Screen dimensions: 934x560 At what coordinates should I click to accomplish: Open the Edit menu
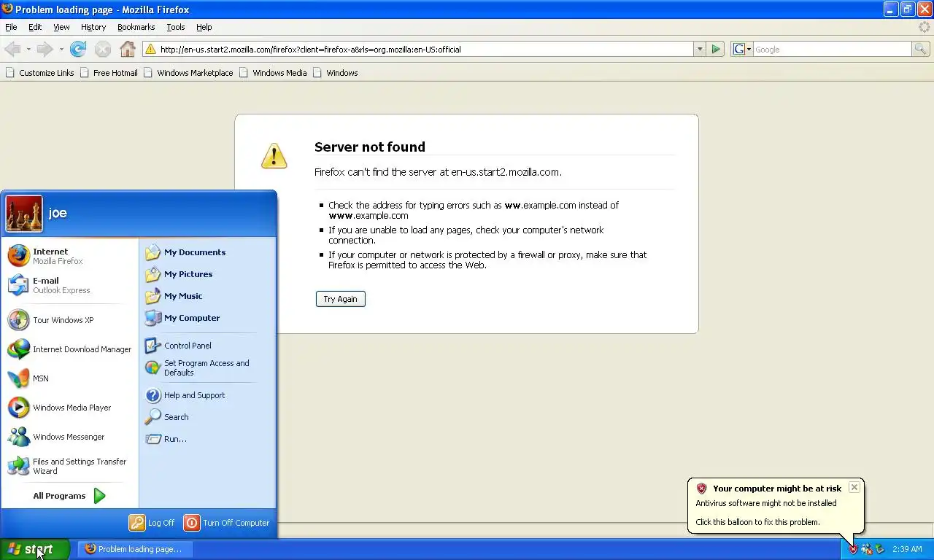pos(35,27)
